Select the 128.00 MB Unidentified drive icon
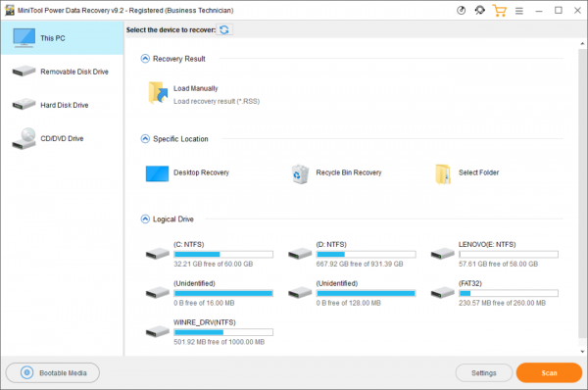 pyautogui.click(x=300, y=293)
